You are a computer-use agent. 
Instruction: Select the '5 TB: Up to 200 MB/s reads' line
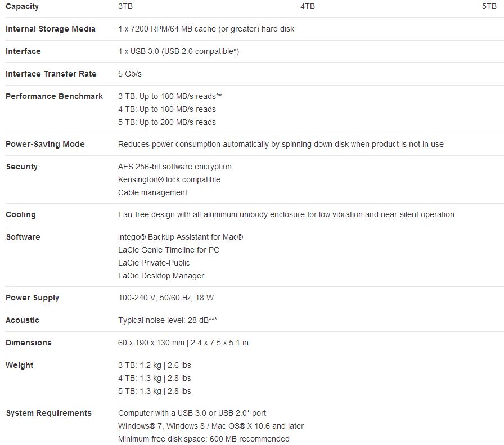[x=167, y=122]
